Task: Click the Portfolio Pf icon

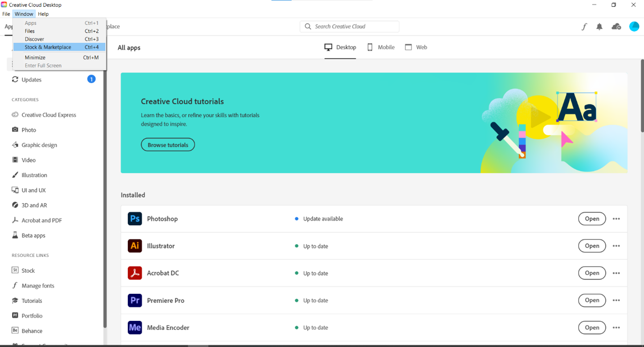Action: point(15,315)
